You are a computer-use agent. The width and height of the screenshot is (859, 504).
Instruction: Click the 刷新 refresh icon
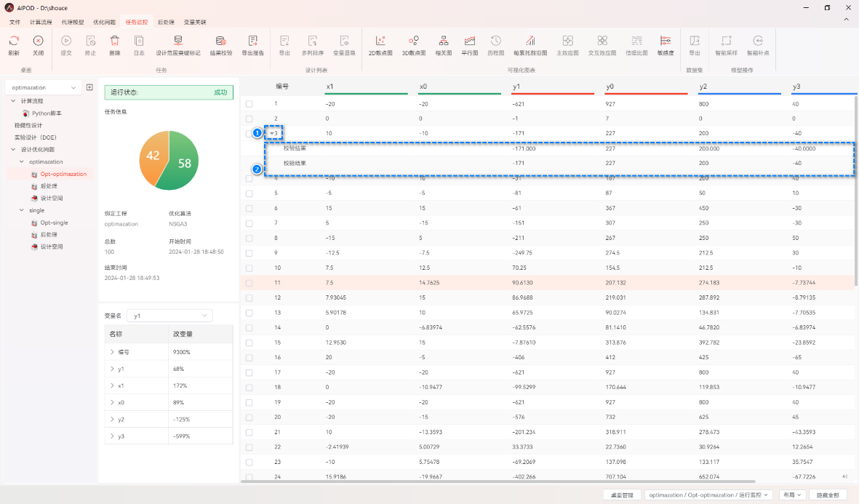[x=14, y=41]
